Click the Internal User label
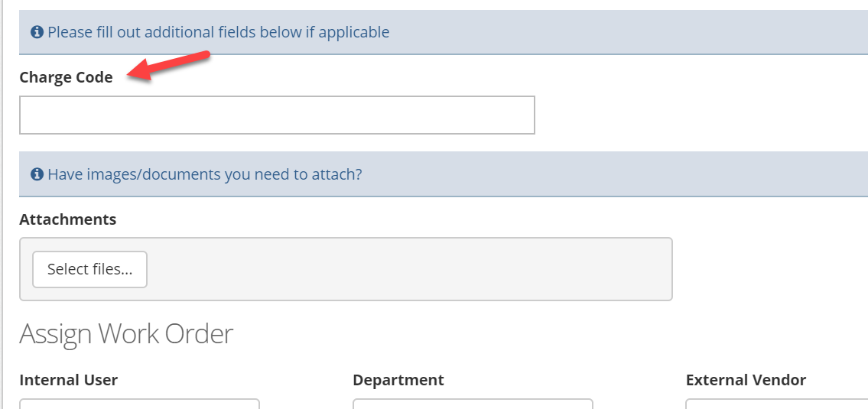This screenshot has height=409, width=868. [x=69, y=380]
